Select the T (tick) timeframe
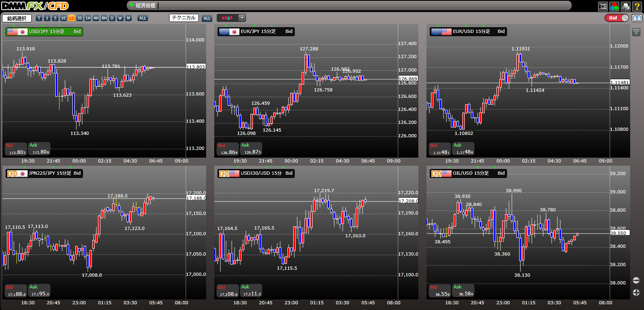The height and width of the screenshot is (310, 644). pos(39,18)
